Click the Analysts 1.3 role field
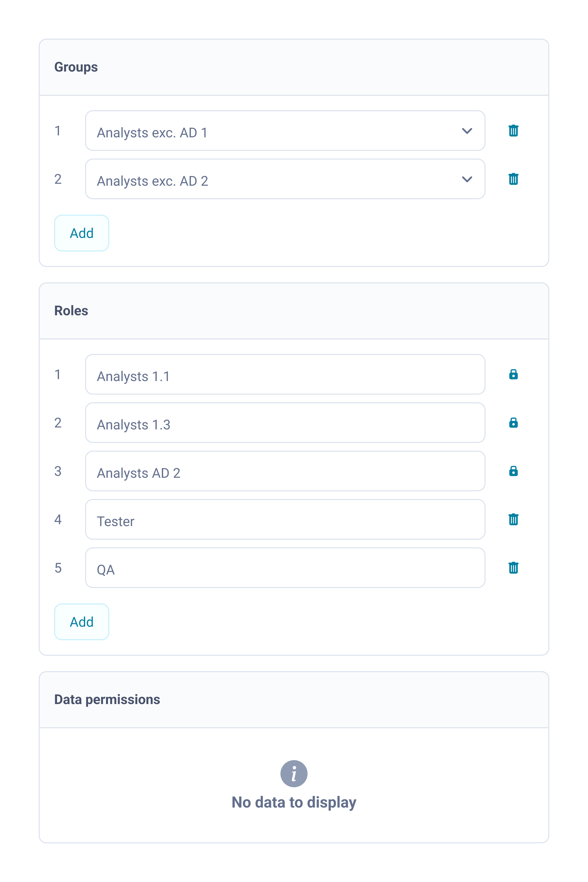The image size is (588, 882). pos(285,423)
